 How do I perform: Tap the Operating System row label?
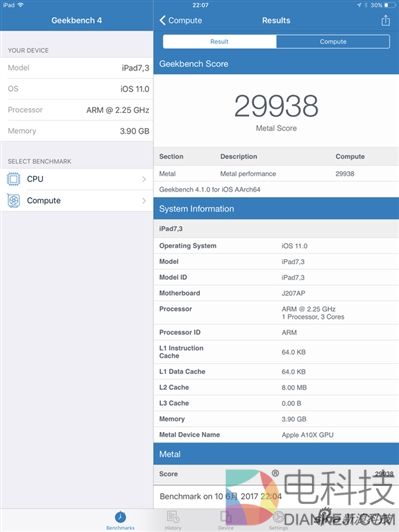point(188,246)
